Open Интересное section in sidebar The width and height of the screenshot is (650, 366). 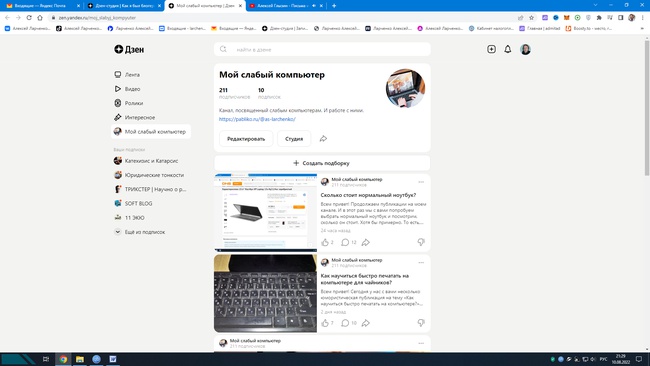click(134, 117)
